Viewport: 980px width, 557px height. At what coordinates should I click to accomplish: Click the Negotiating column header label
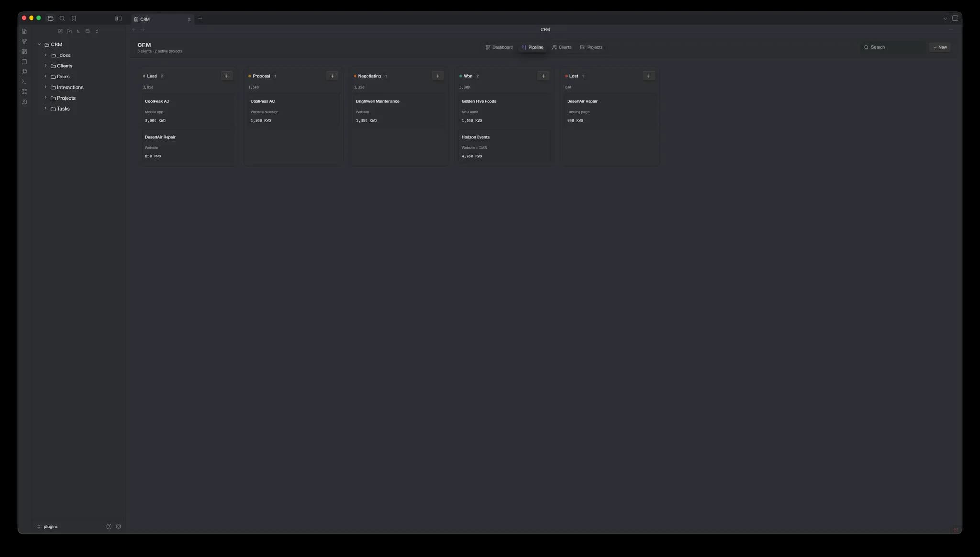(369, 76)
